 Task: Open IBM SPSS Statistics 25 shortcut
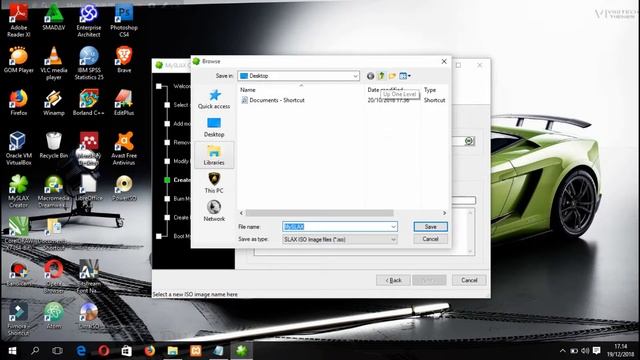point(89,63)
